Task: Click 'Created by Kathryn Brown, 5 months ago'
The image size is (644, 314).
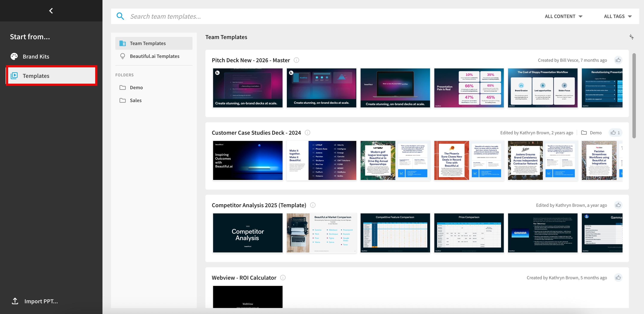Action: coord(567,278)
